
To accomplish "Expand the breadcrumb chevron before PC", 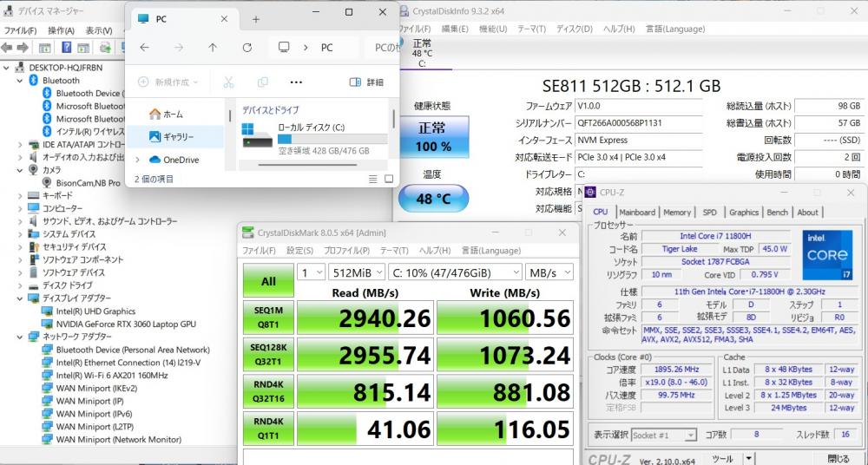I will point(305,48).
